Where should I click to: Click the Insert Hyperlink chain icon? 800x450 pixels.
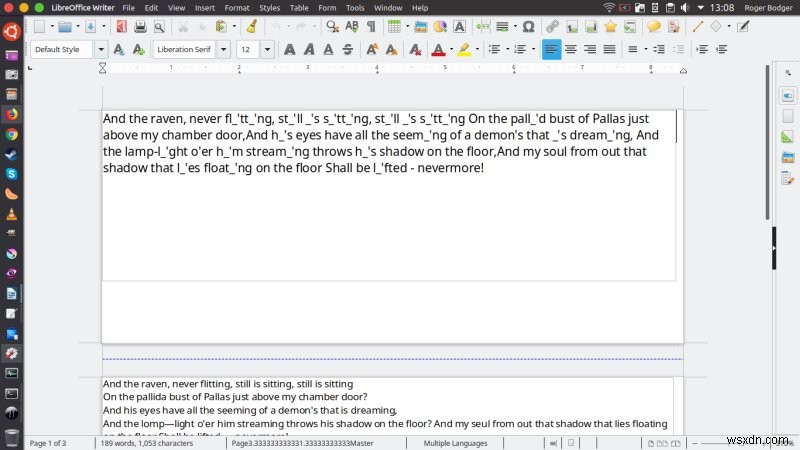tap(551, 27)
